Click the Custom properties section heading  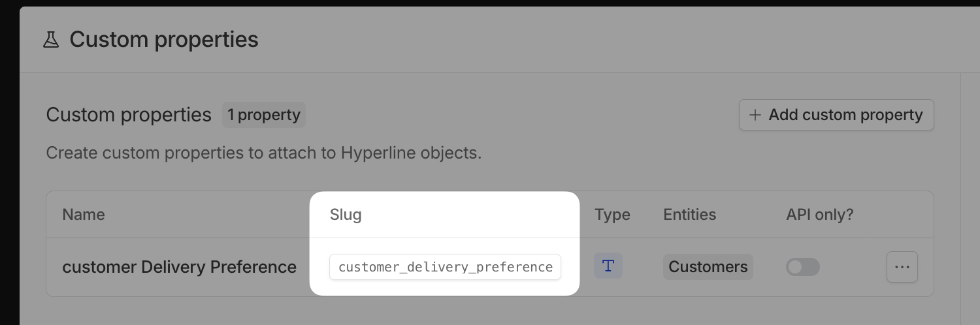tap(129, 115)
